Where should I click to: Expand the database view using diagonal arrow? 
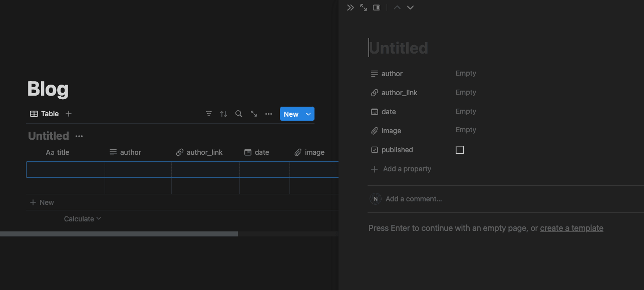pyautogui.click(x=253, y=114)
